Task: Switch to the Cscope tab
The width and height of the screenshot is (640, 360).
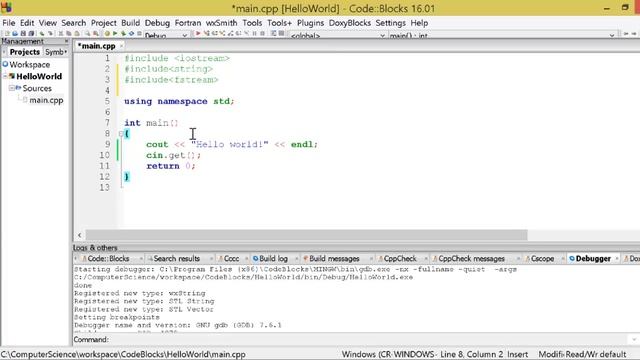Action: click(x=539, y=258)
